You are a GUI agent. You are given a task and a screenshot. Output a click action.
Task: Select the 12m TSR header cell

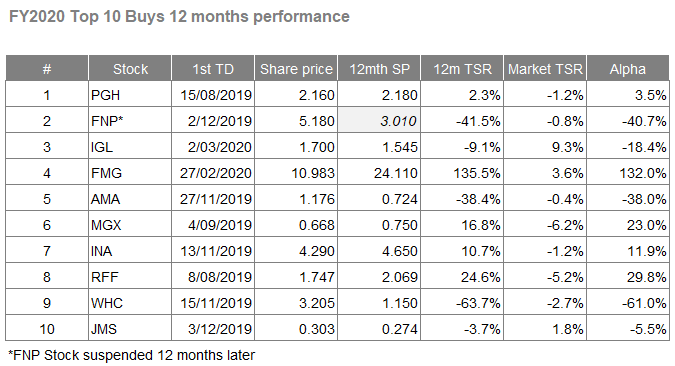tap(462, 68)
